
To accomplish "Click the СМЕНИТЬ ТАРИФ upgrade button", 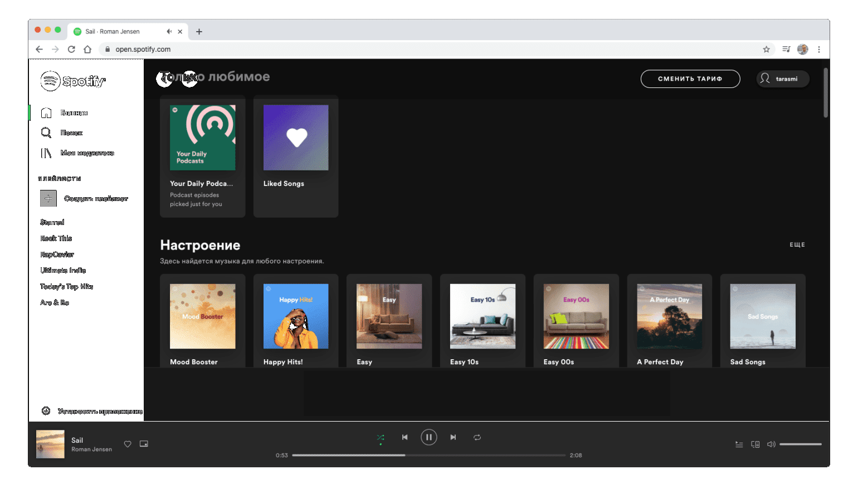I will (690, 79).
